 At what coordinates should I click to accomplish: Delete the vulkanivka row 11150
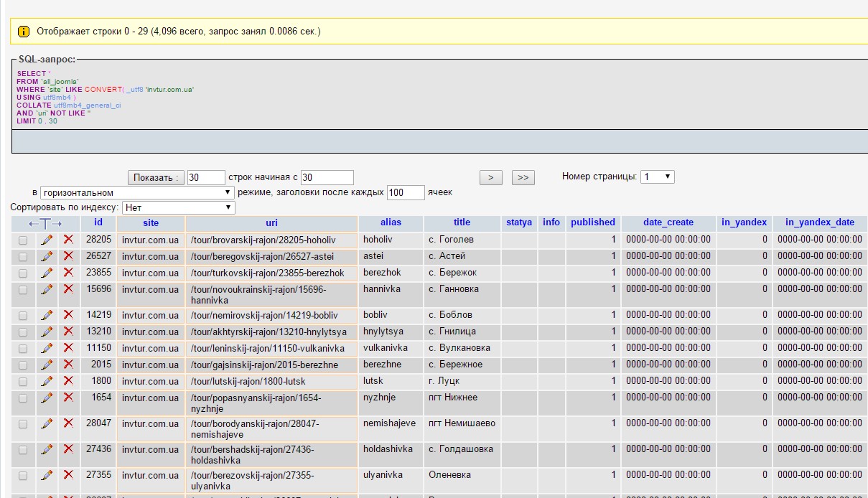(x=68, y=348)
